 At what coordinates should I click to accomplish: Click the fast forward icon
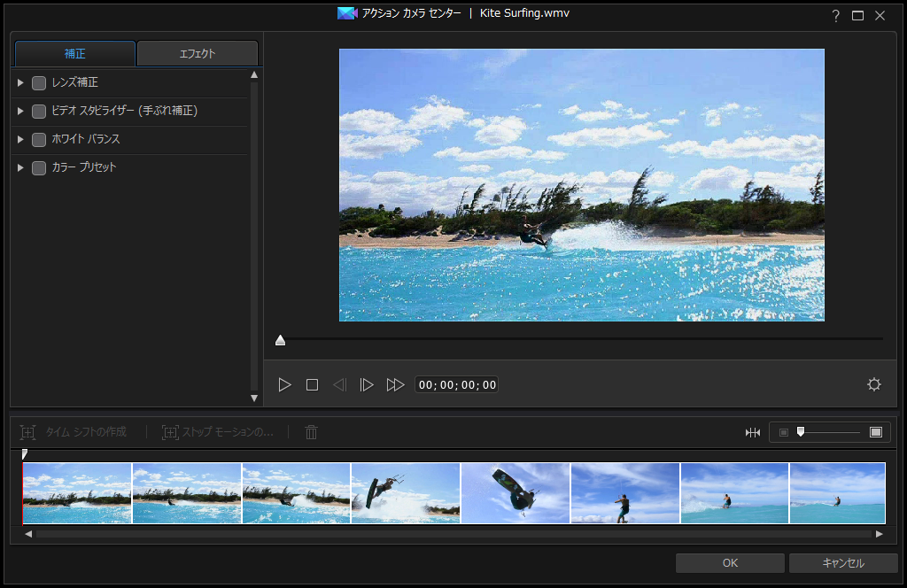pos(395,385)
